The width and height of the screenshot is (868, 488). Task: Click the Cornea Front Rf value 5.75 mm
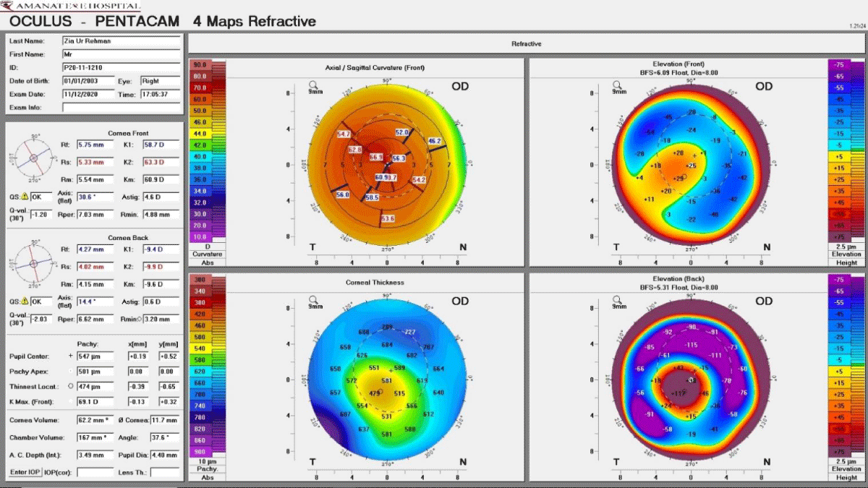coord(95,146)
